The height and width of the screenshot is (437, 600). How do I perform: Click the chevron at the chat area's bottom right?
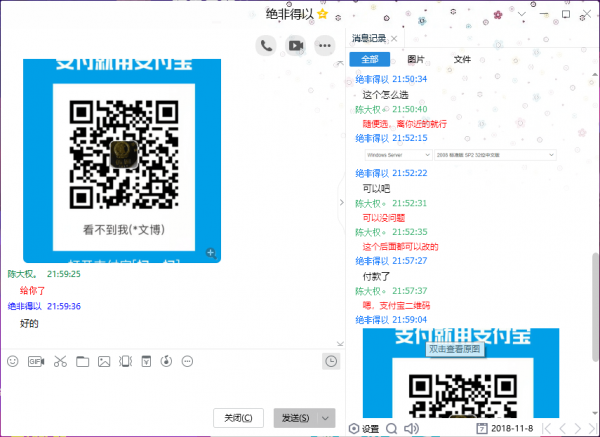[340, 344]
